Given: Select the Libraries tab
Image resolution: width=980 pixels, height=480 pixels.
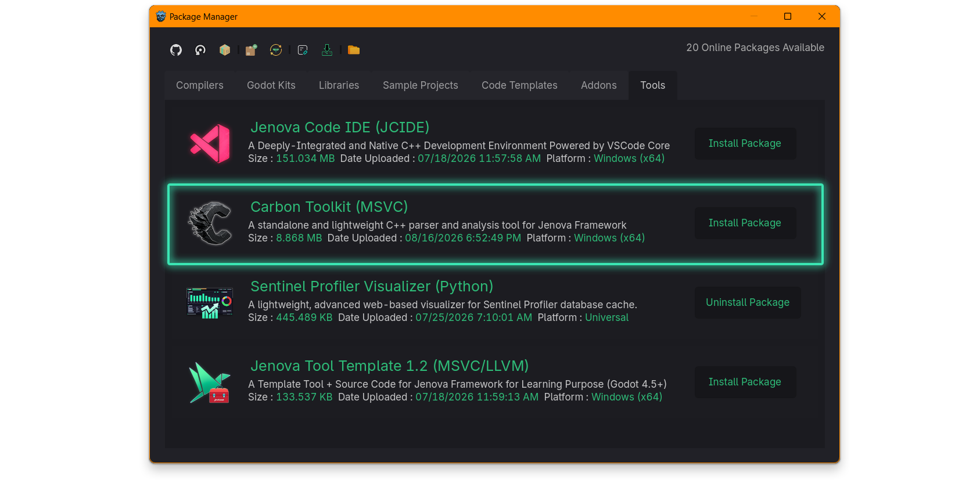Looking at the screenshot, I should (x=339, y=85).
